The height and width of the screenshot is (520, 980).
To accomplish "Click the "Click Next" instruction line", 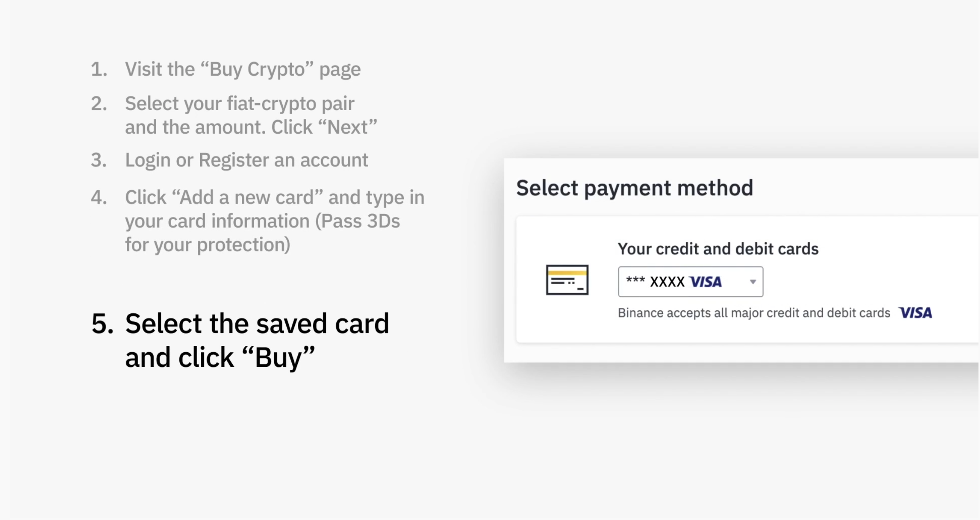I will (x=251, y=127).
